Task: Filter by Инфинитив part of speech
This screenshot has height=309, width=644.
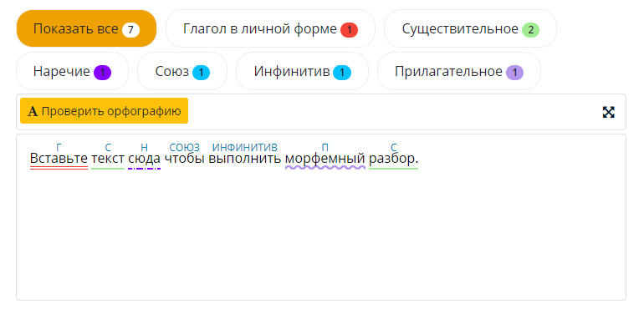Action: pyautogui.click(x=302, y=71)
